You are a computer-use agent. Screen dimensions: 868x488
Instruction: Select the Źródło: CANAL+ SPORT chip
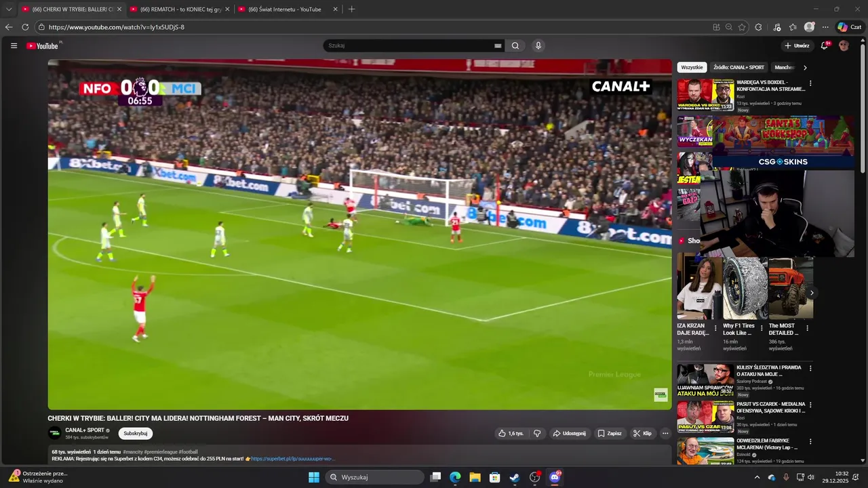(738, 68)
